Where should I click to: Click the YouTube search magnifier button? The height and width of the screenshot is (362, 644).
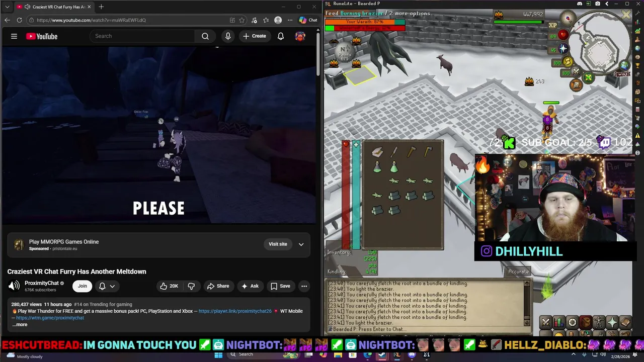205,36
